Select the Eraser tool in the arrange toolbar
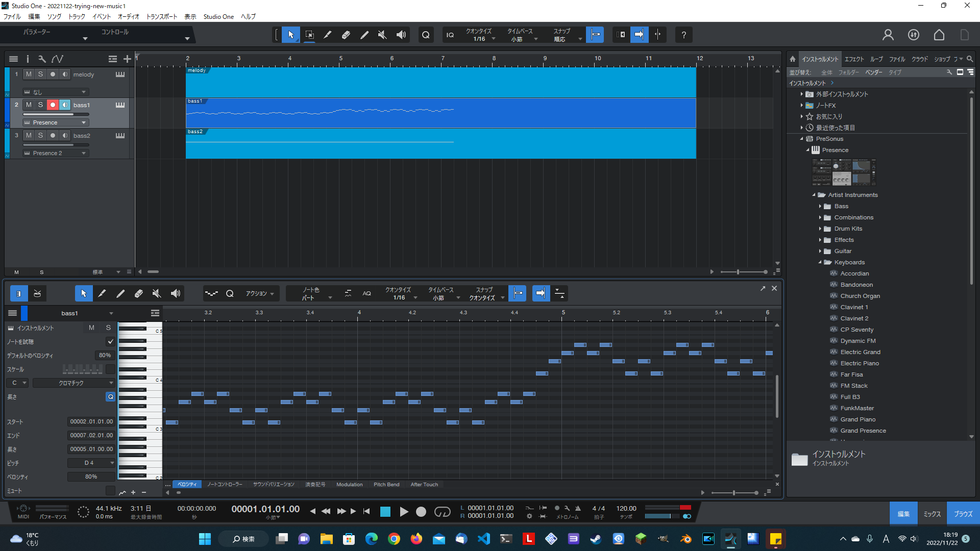This screenshot has height=551, width=980. 346,35
